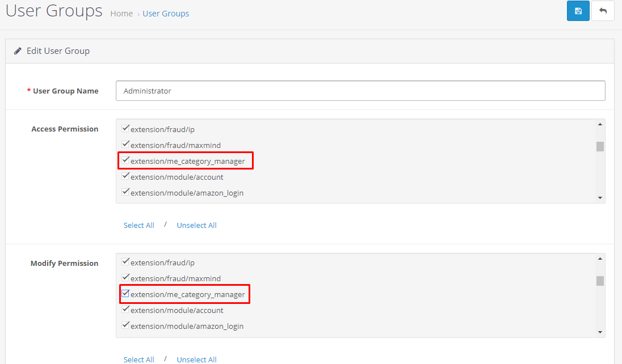The image size is (622, 364).
Task: Click the Access Permission scrollbar thumb
Action: (x=600, y=147)
